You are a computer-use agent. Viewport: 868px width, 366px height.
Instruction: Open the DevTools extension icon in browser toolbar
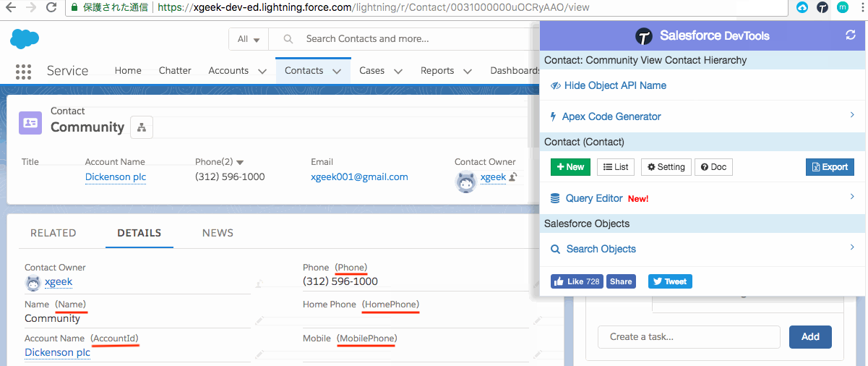tap(822, 7)
